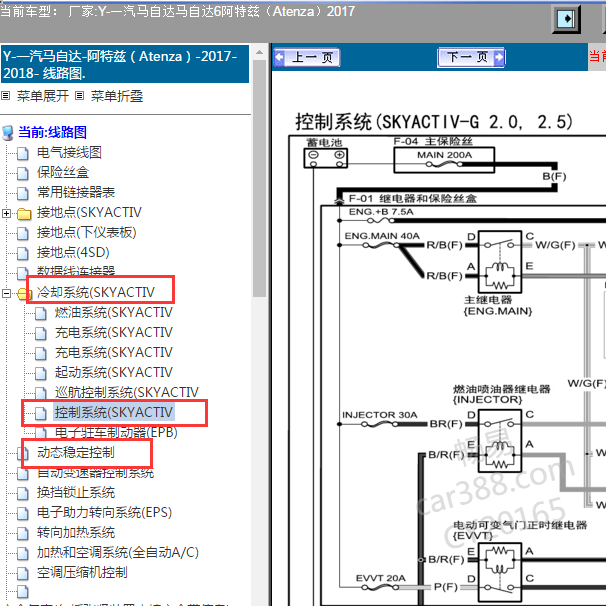The height and width of the screenshot is (606, 606).
Task: Open 换挡锁止系统 tree item
Action: tap(76, 493)
